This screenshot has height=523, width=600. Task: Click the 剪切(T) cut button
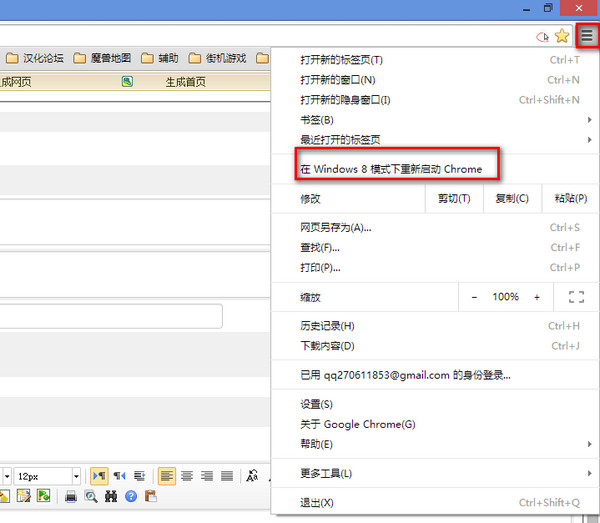pos(454,199)
